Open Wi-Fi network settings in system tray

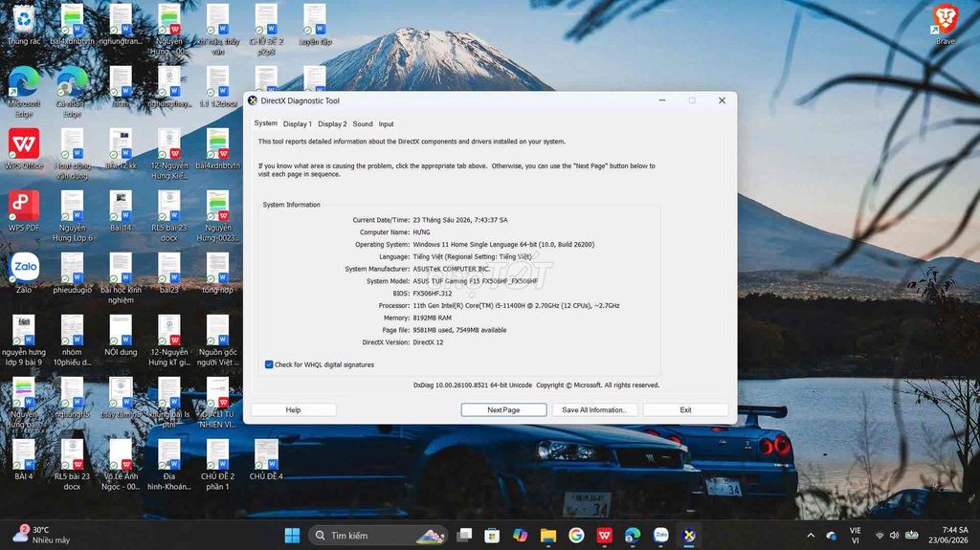(x=880, y=536)
